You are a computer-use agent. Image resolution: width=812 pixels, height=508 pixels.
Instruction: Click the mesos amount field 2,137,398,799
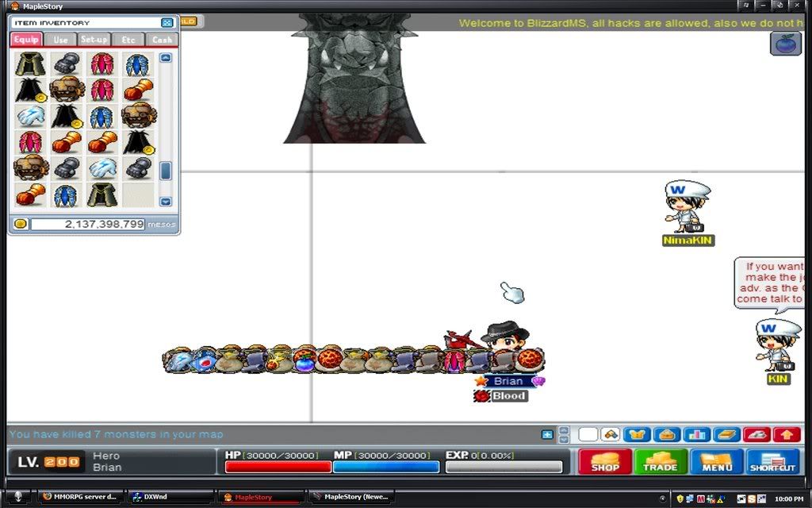[x=87, y=224]
